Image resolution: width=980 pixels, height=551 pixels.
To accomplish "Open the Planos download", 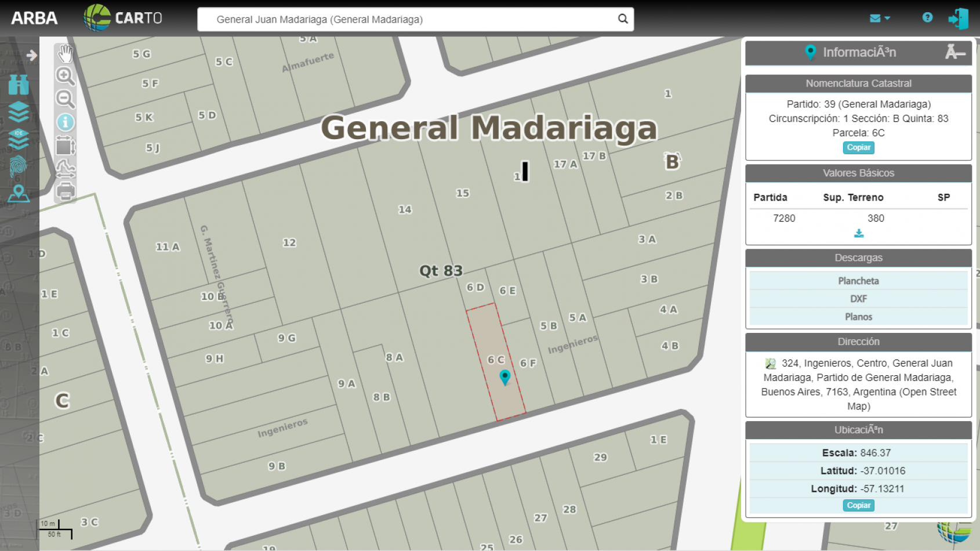I will pyautogui.click(x=858, y=317).
